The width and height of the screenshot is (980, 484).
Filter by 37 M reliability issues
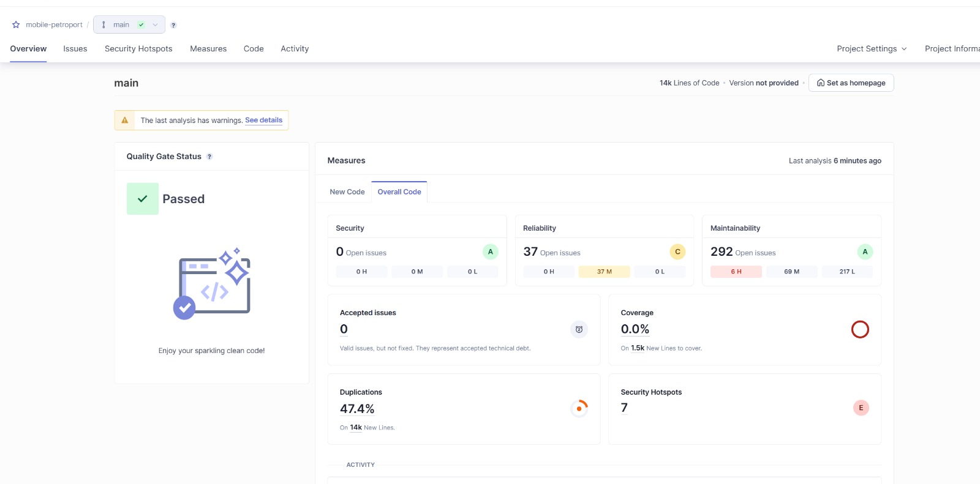[x=604, y=272]
